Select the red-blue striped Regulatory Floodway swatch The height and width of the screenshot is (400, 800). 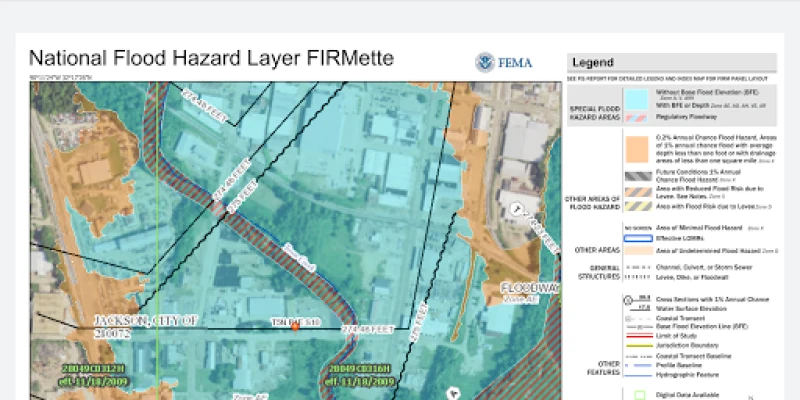click(636, 117)
